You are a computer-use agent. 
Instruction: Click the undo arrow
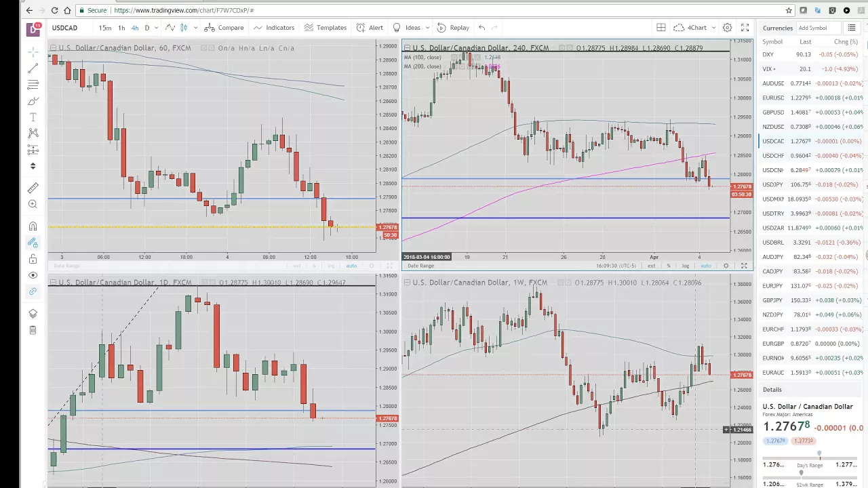coord(481,28)
